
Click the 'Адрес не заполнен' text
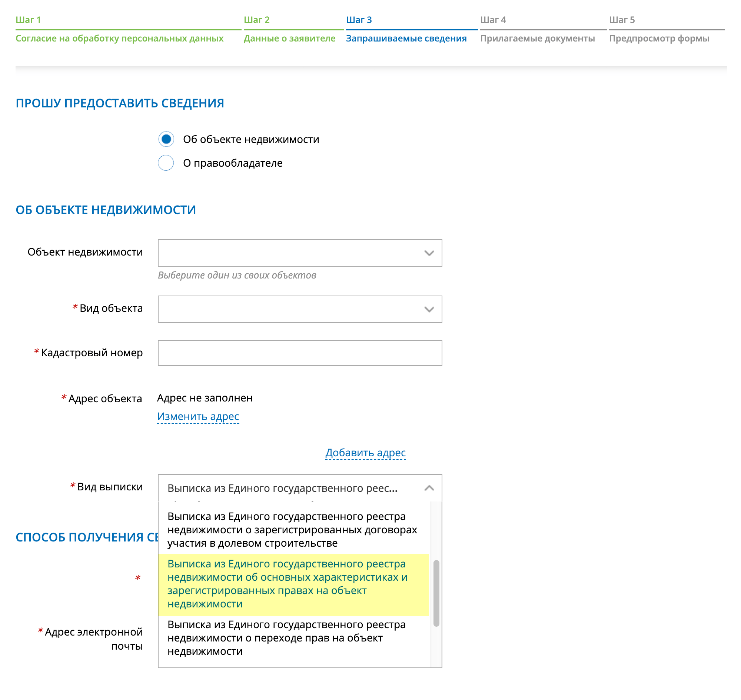[205, 398]
